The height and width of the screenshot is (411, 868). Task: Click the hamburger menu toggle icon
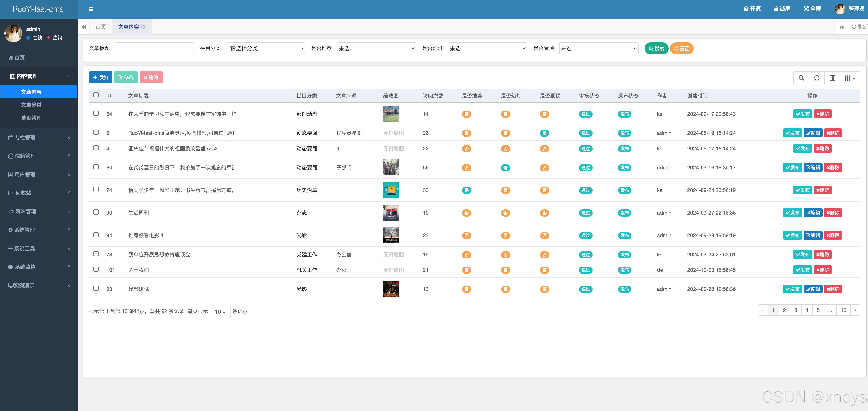91,9
